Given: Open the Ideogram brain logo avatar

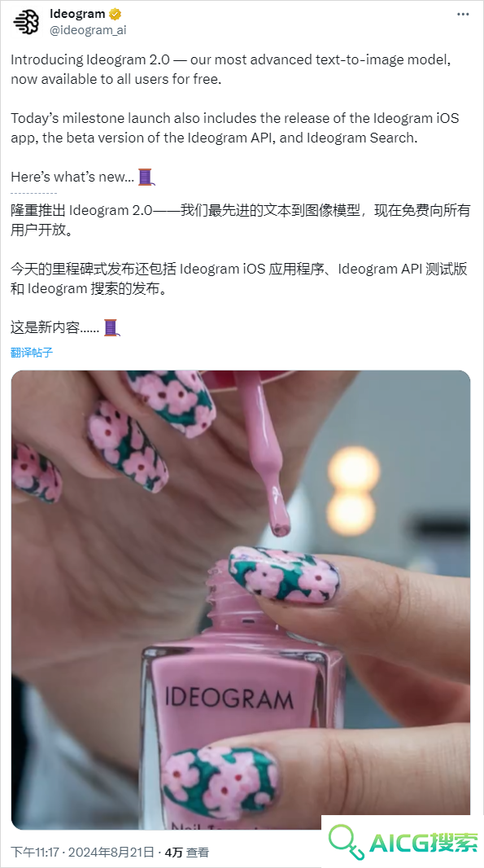Looking at the screenshot, I should coord(27,22).
